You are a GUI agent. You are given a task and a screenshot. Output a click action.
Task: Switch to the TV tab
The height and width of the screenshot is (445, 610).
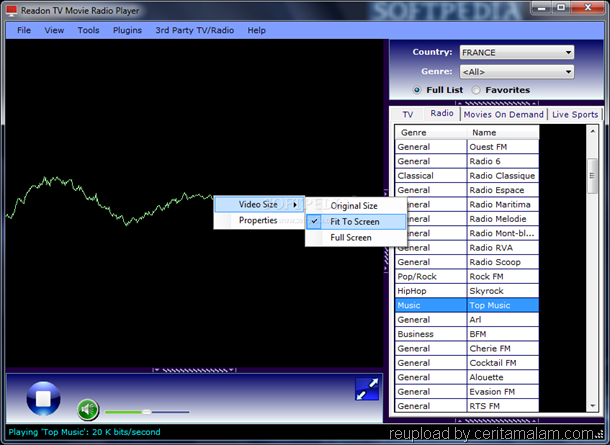[408, 114]
